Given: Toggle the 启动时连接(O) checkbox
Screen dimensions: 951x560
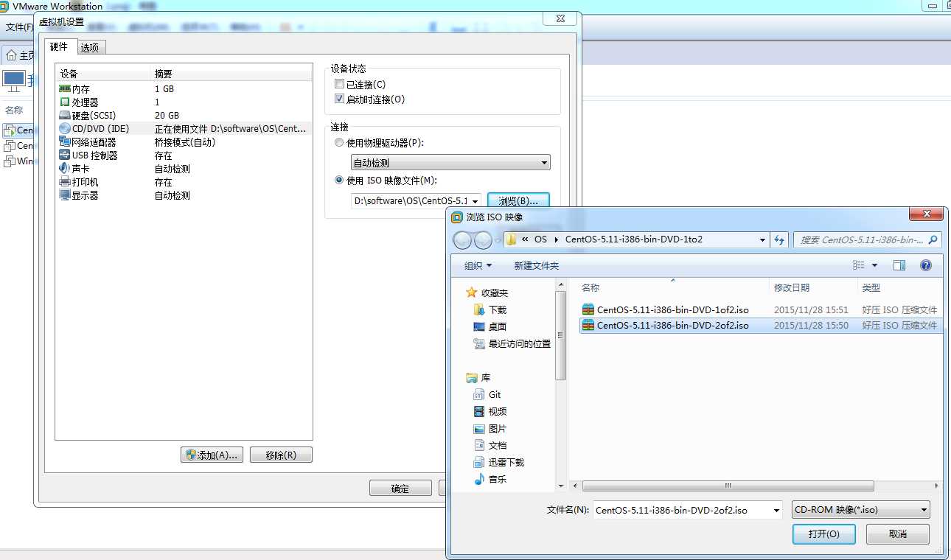Looking at the screenshot, I should 339,99.
